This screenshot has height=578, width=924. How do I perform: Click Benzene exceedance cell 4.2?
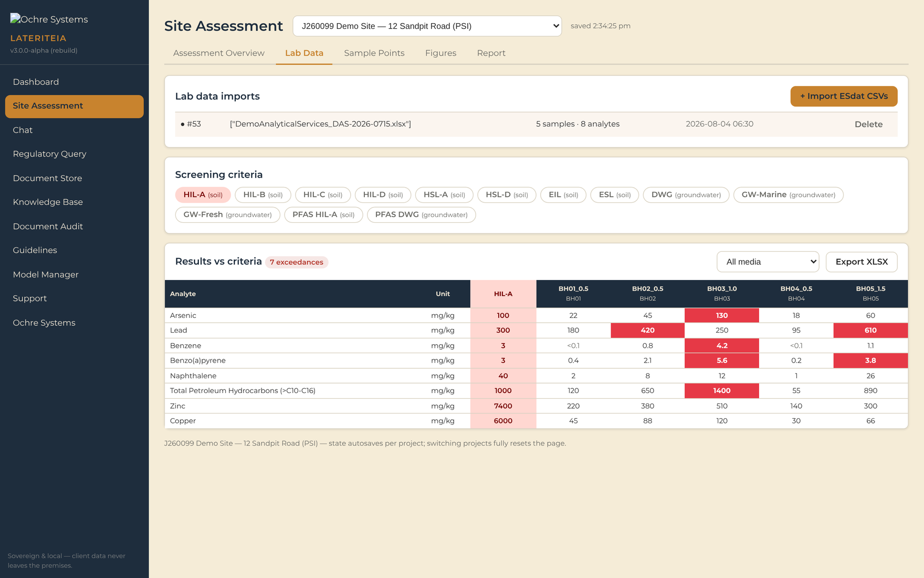722,346
